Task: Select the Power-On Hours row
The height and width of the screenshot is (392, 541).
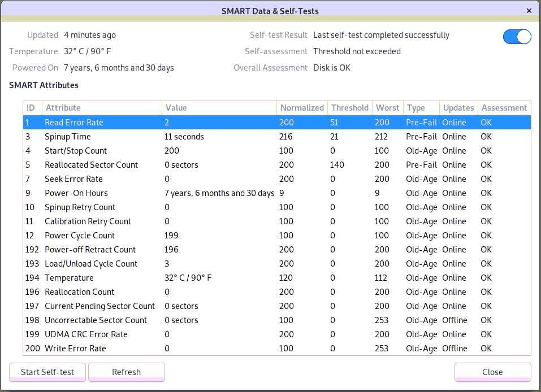Action: (276, 193)
